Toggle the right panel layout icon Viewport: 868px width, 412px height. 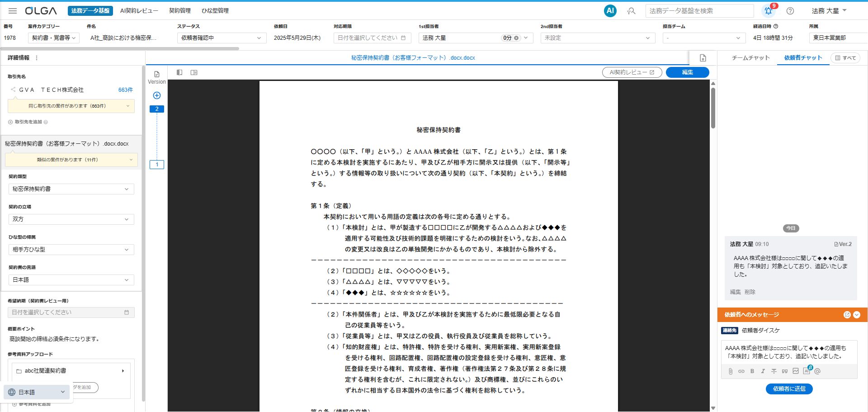coord(194,72)
